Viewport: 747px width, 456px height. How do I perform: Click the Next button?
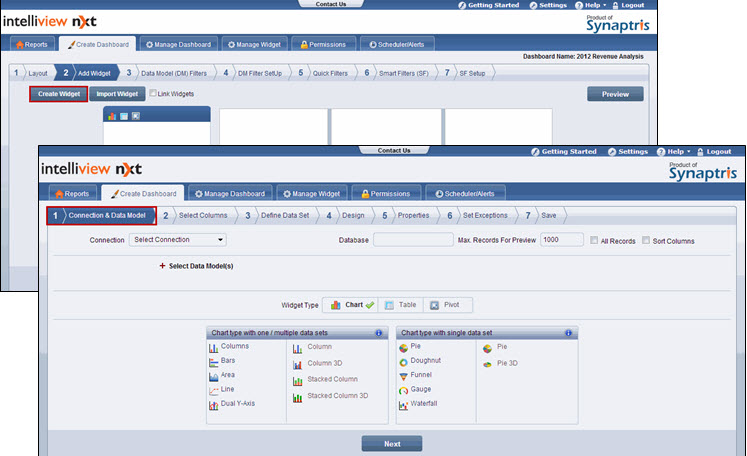pos(392,444)
